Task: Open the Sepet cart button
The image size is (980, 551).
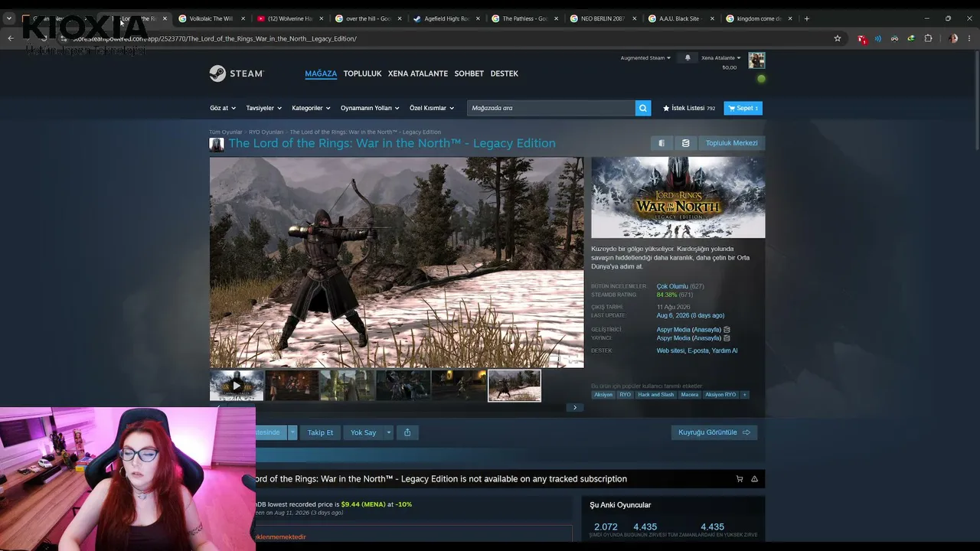Action: [743, 108]
